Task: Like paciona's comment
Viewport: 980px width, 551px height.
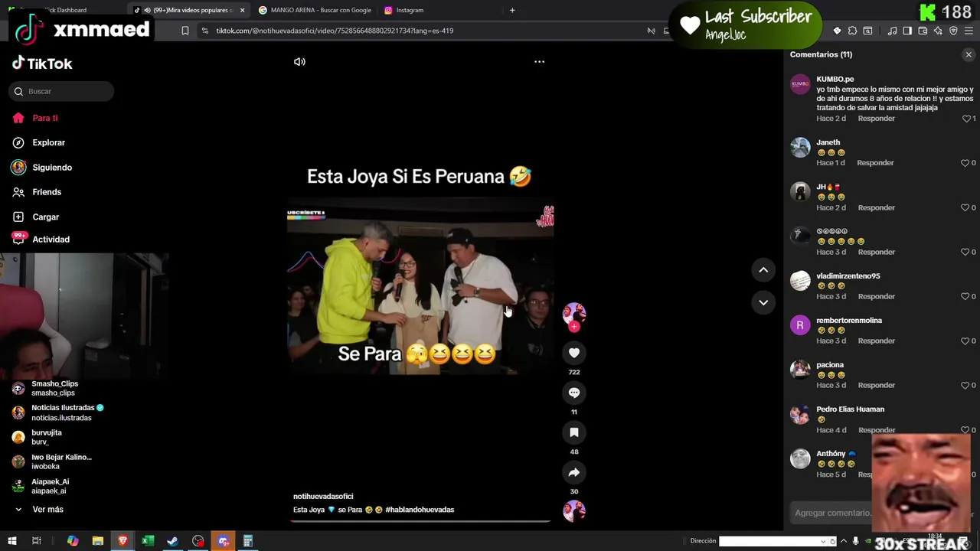Action: [x=965, y=385]
